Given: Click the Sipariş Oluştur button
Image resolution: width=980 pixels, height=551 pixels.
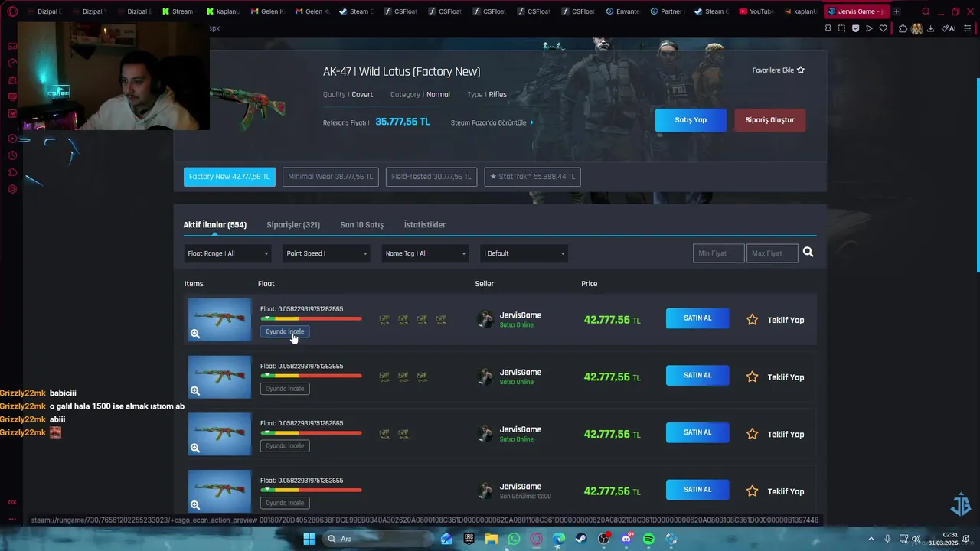Looking at the screenshot, I should [769, 120].
